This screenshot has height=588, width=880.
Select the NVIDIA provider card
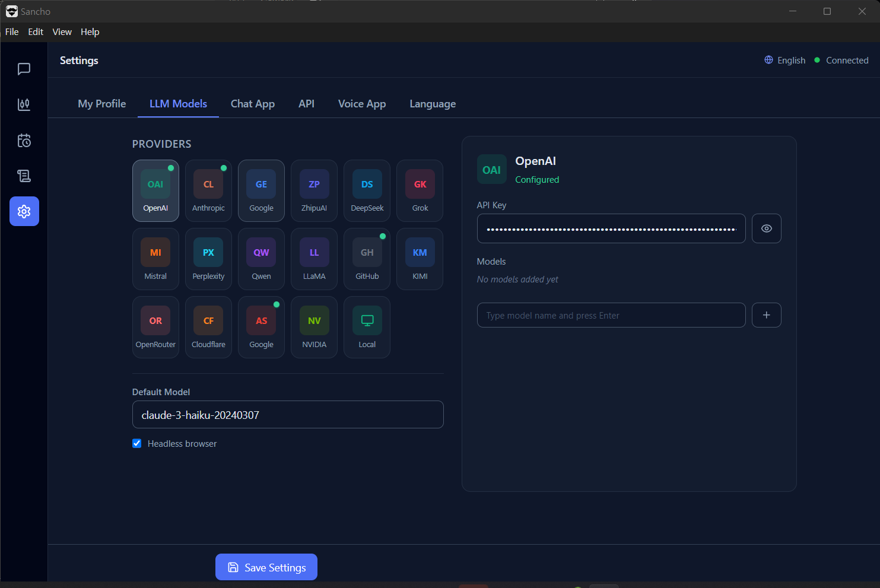tap(314, 327)
